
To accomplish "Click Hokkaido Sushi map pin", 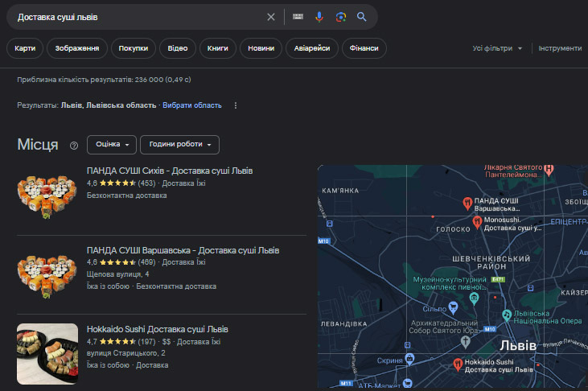I will click(x=458, y=364).
